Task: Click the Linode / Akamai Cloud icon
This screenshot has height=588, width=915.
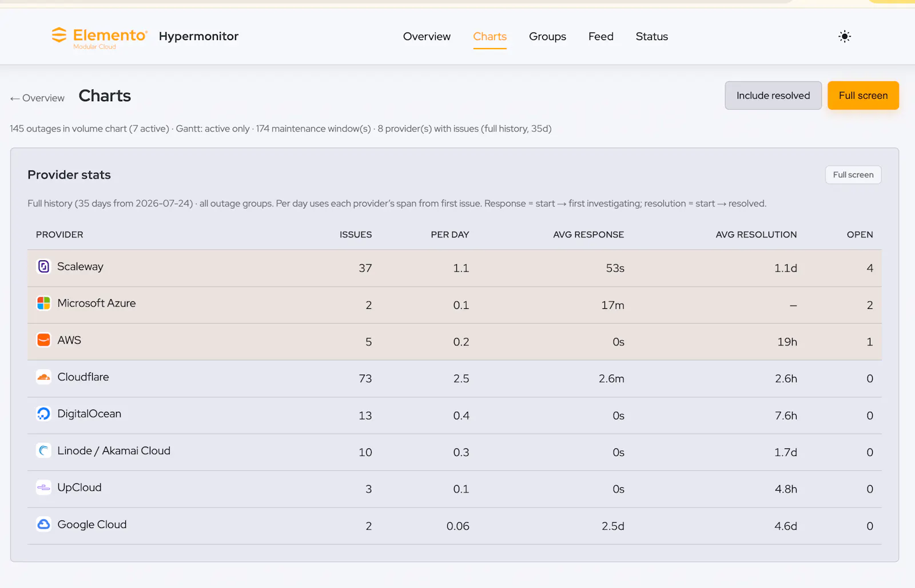Action: 43,451
